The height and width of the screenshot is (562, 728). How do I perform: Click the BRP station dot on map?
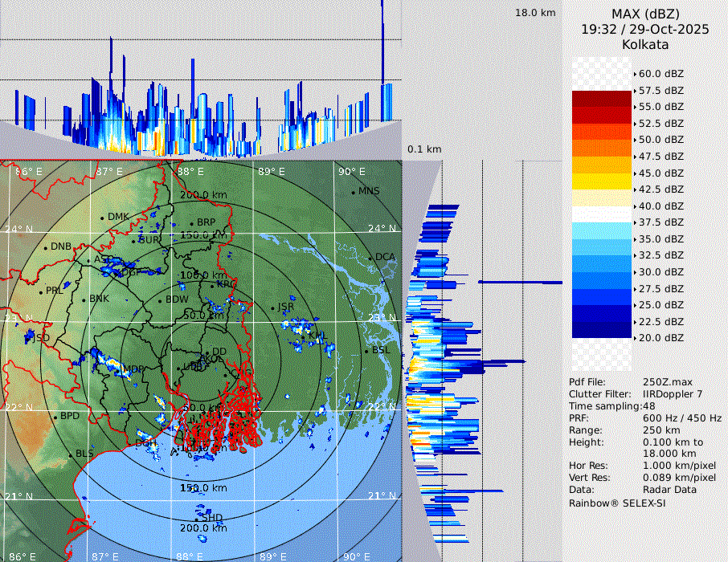pyautogui.click(x=191, y=223)
